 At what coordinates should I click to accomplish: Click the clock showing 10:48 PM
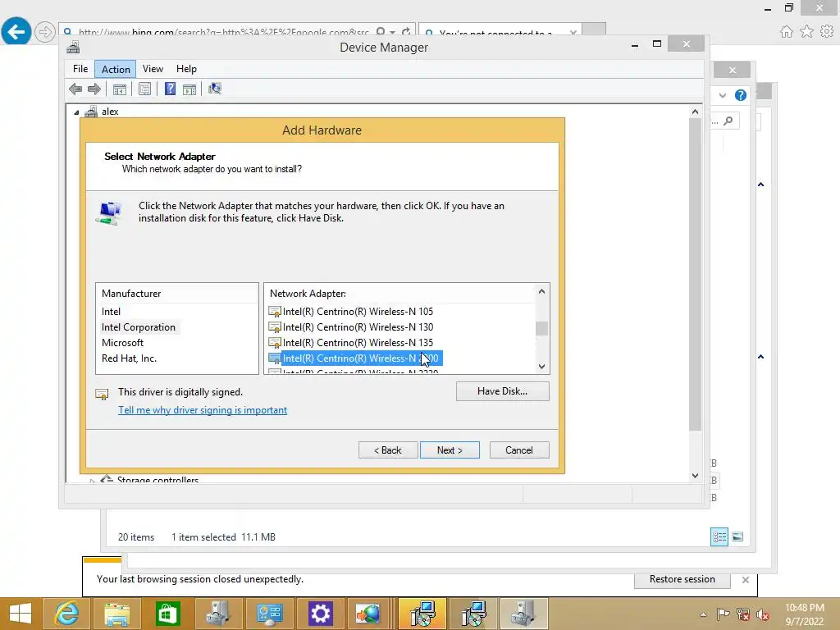(804, 608)
